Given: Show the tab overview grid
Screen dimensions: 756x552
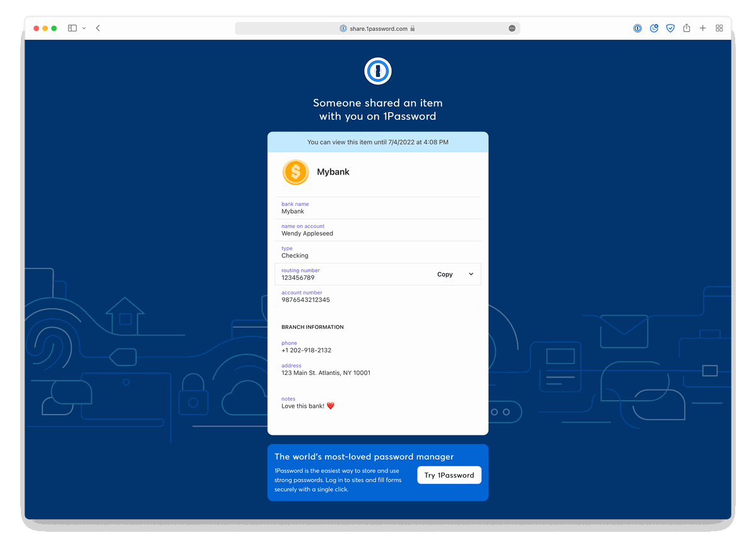Looking at the screenshot, I should tap(719, 28).
